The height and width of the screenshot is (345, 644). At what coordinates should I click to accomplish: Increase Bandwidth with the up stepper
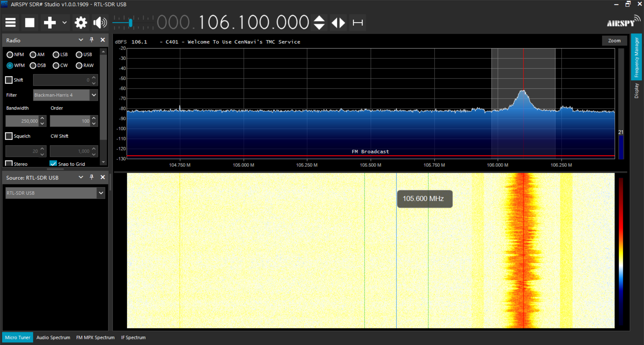click(42, 118)
